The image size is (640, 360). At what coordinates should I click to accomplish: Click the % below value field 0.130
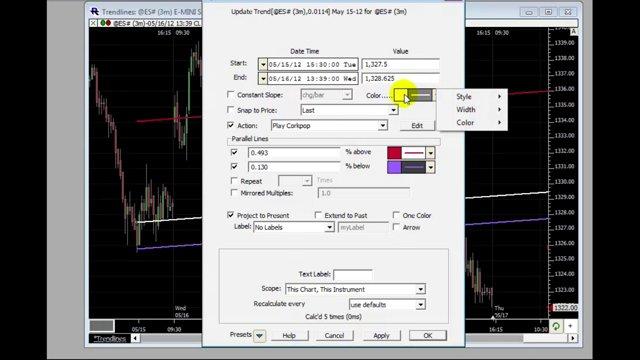point(294,167)
